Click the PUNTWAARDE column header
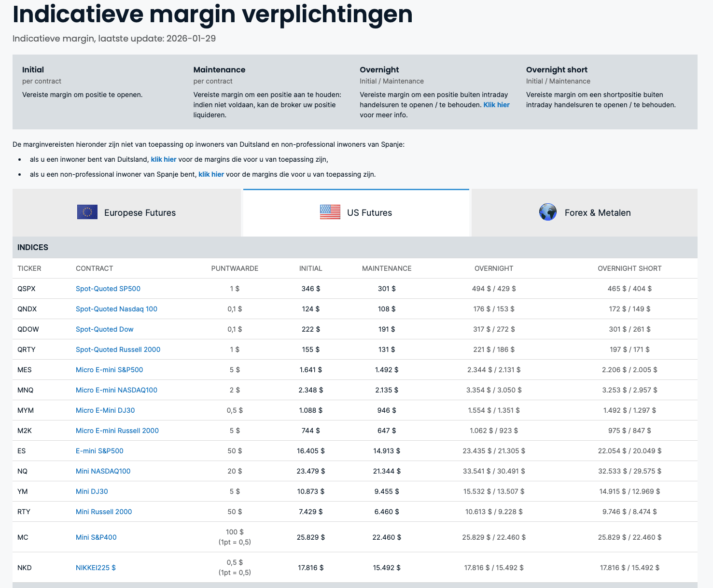 235,268
